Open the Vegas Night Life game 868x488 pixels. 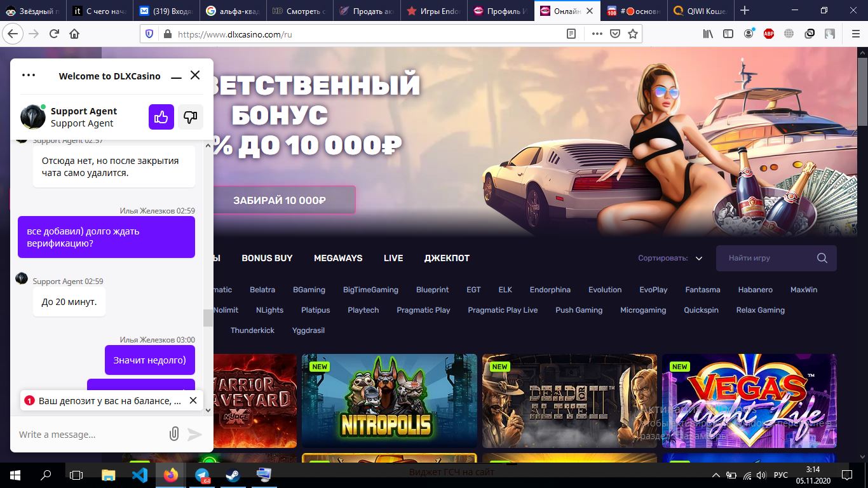click(x=750, y=401)
